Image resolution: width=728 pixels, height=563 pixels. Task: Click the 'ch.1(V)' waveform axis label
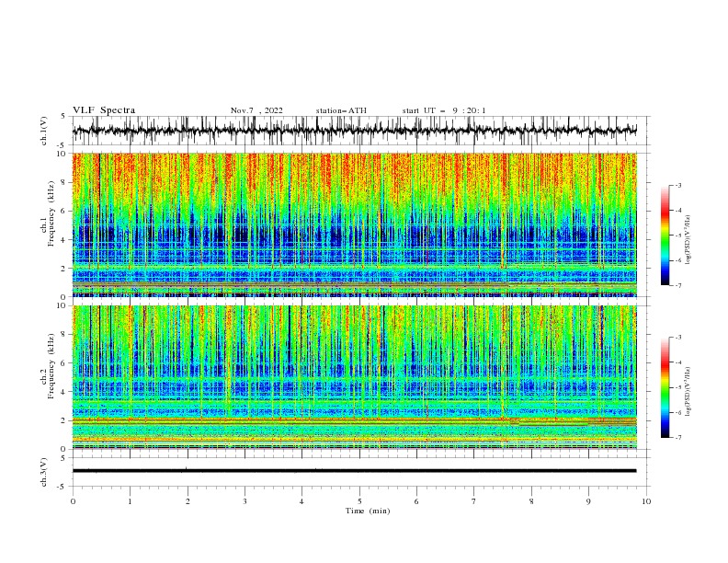[44, 131]
